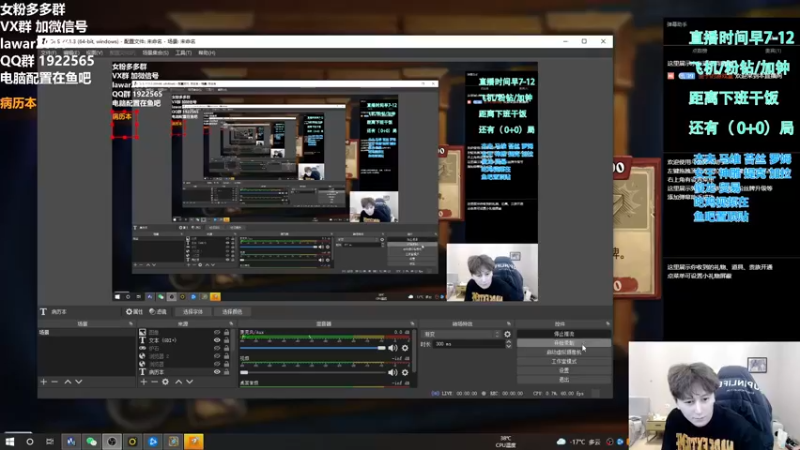Toggle visibility of the 浏览器 source
The width and height of the screenshot is (800, 450).
217,364
